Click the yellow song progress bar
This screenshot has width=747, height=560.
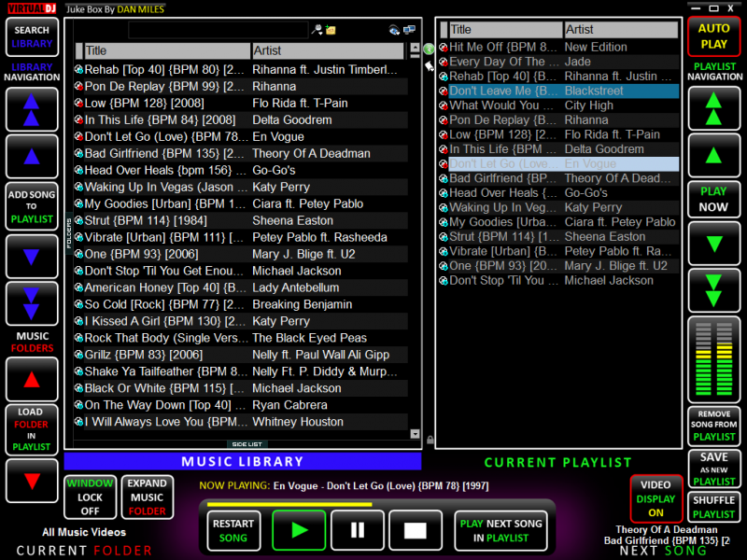tap(289, 504)
